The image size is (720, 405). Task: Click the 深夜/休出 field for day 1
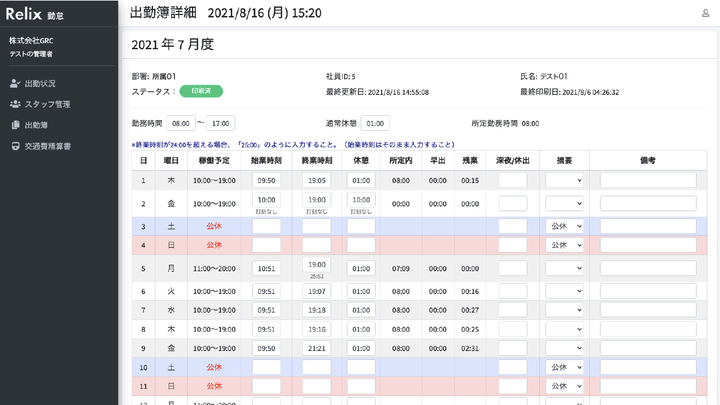512,180
